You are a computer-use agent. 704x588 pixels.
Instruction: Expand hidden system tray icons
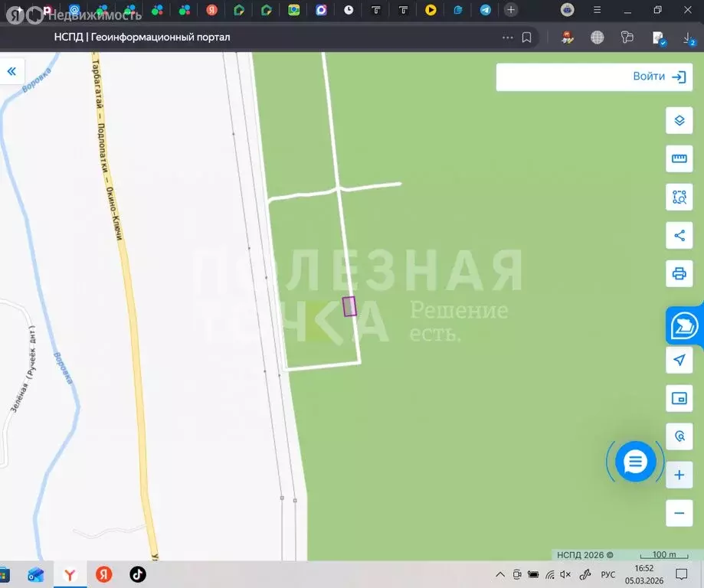coord(499,574)
